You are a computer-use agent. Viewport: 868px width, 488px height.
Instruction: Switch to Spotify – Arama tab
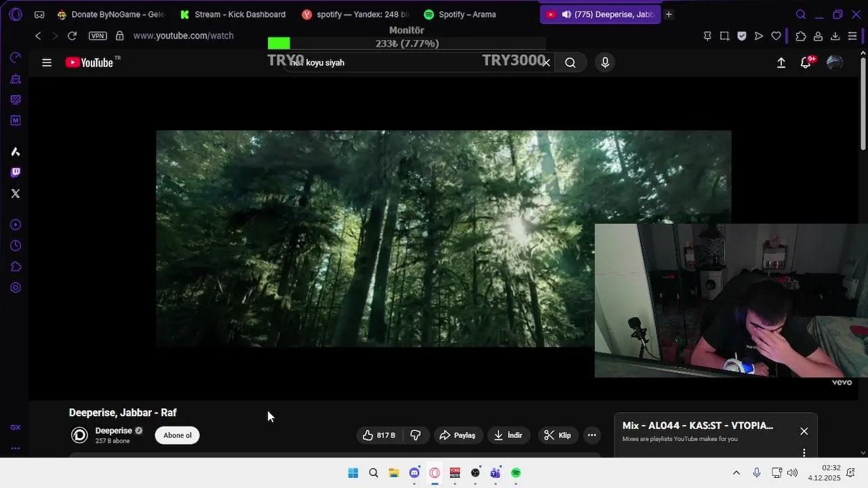point(477,14)
